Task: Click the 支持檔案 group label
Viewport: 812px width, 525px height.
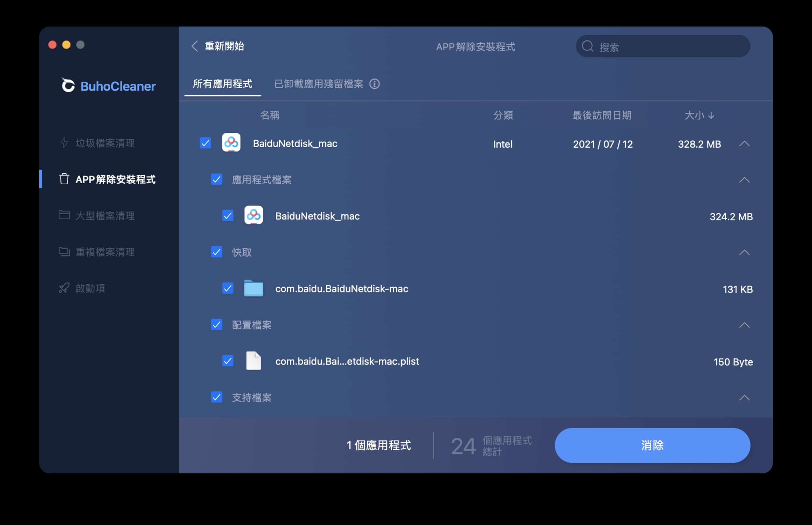Action: coord(252,397)
